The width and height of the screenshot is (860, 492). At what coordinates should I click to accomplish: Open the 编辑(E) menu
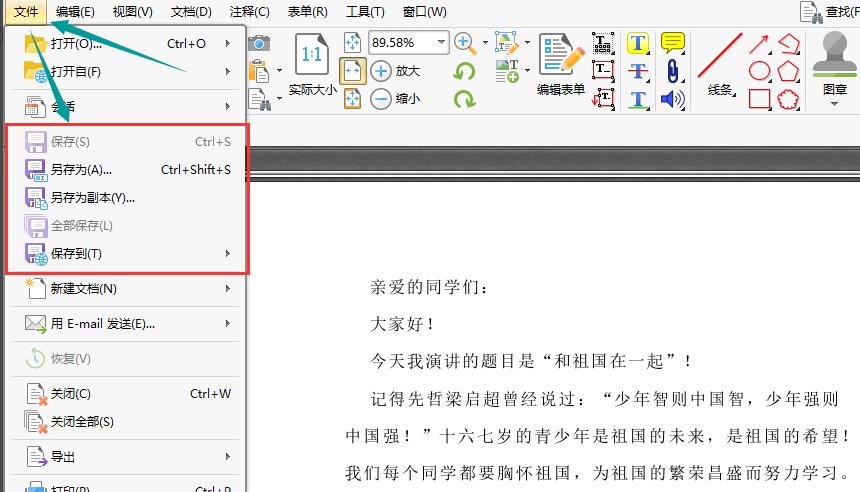click(75, 12)
